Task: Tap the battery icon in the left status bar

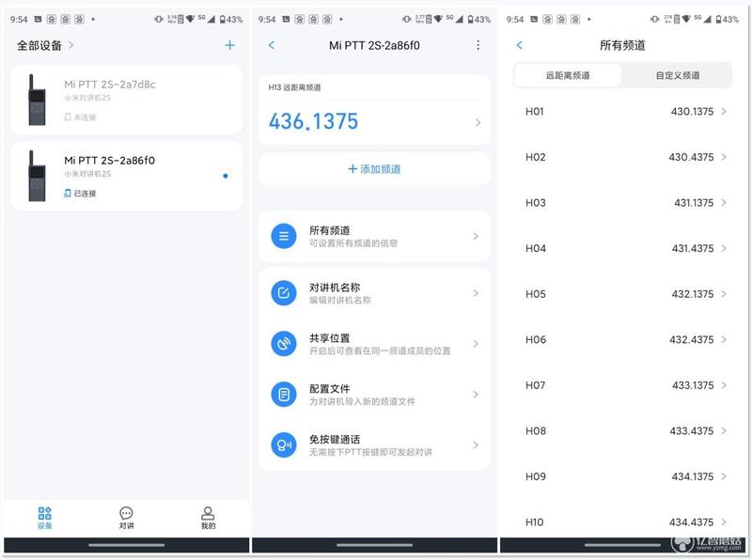Action: (x=222, y=19)
